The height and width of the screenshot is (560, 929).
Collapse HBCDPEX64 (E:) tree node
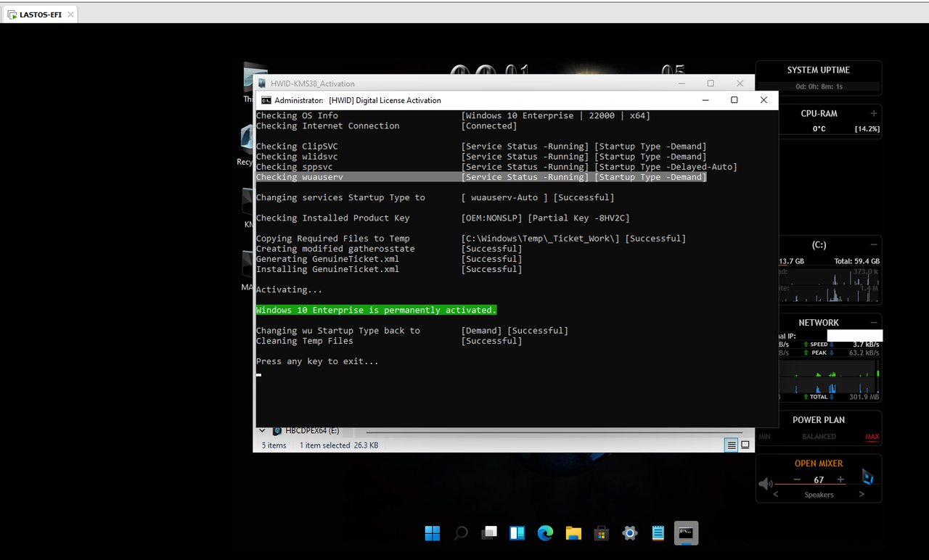[262, 430]
